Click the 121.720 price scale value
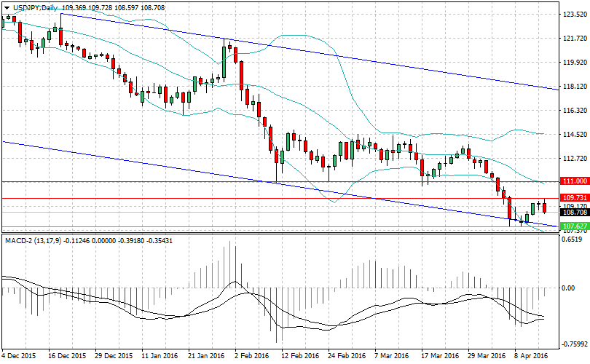The height and width of the screenshot is (364, 590). tap(575, 39)
